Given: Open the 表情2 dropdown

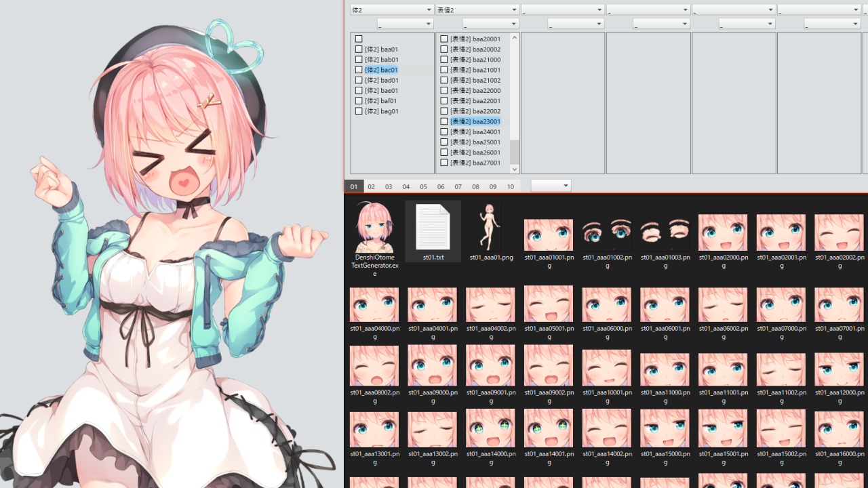Looking at the screenshot, I should (477, 9).
